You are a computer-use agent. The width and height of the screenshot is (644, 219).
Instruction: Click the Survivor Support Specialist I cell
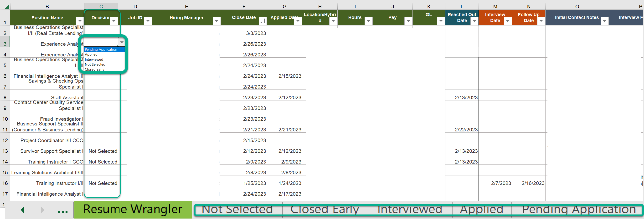(x=47, y=149)
